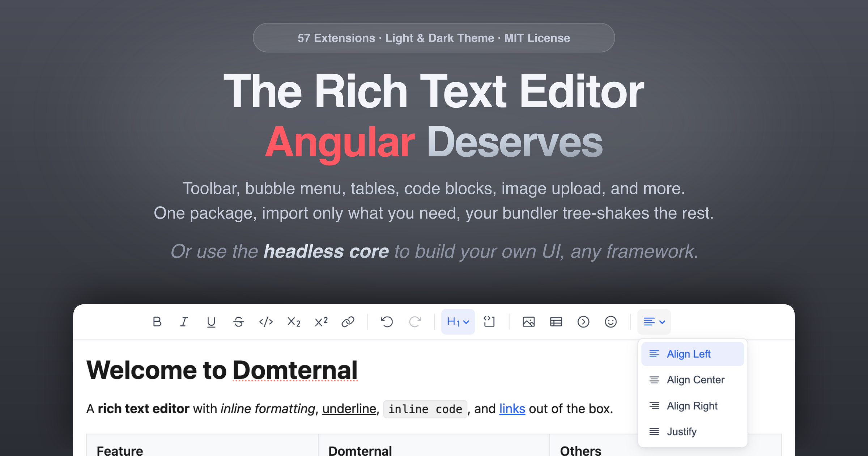Click the bold 'rich text editor' phrase
The image size is (868, 456).
(x=144, y=409)
